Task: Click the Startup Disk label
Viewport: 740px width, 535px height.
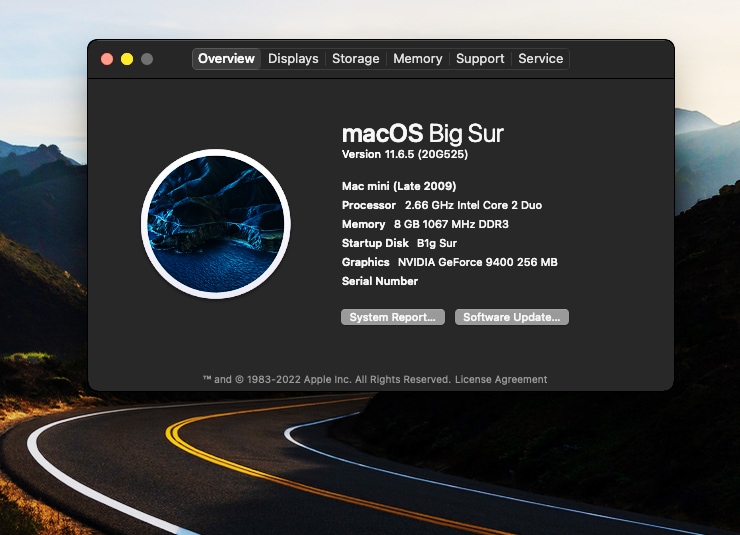Action: coord(375,243)
